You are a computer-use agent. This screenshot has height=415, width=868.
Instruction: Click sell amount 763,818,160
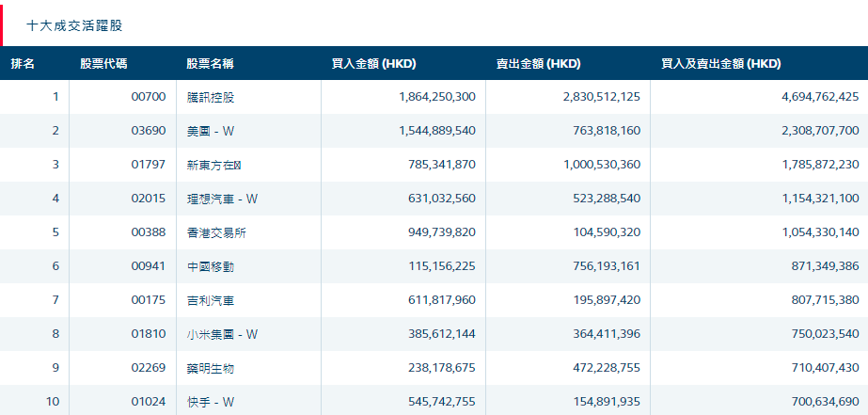coord(608,131)
